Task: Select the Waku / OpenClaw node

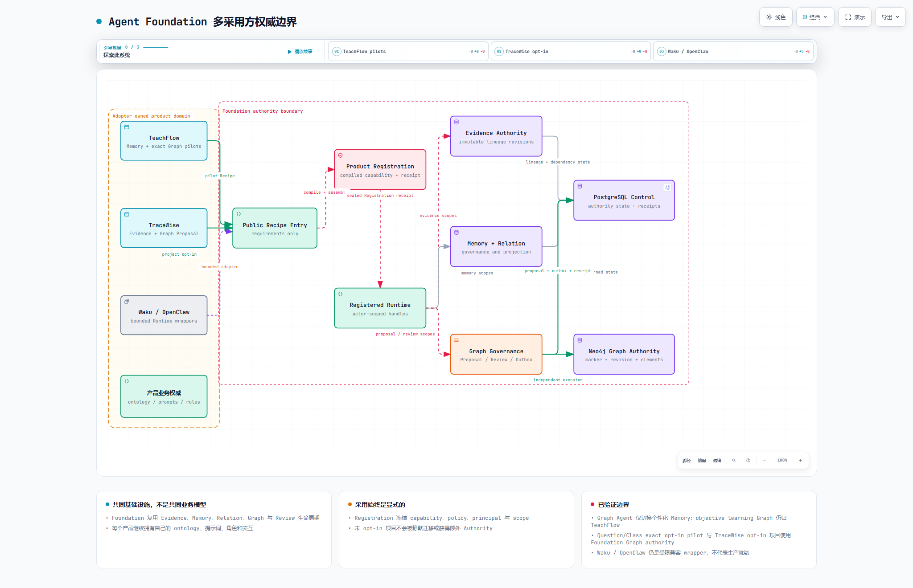Action: click(x=164, y=315)
